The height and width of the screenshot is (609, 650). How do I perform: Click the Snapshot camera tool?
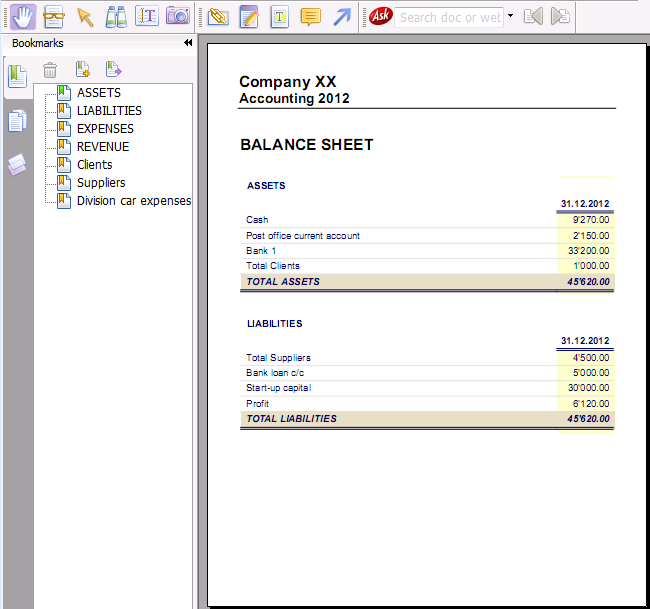(178, 16)
